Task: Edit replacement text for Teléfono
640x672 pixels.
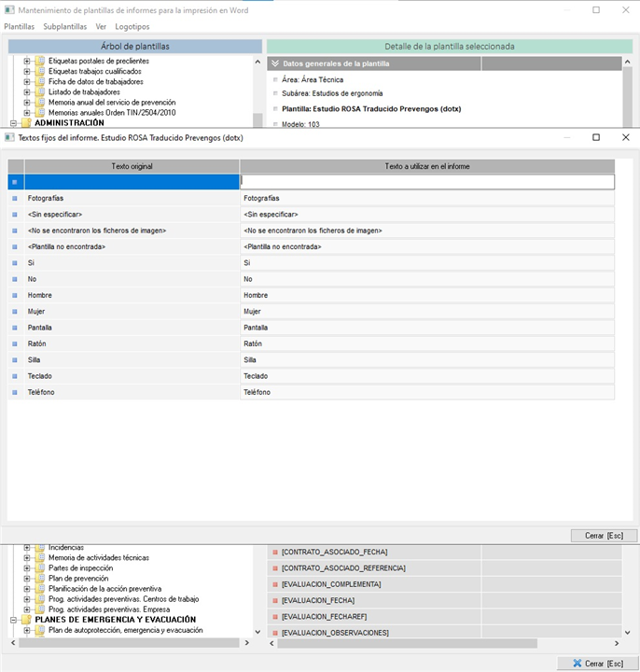Action: (427, 392)
